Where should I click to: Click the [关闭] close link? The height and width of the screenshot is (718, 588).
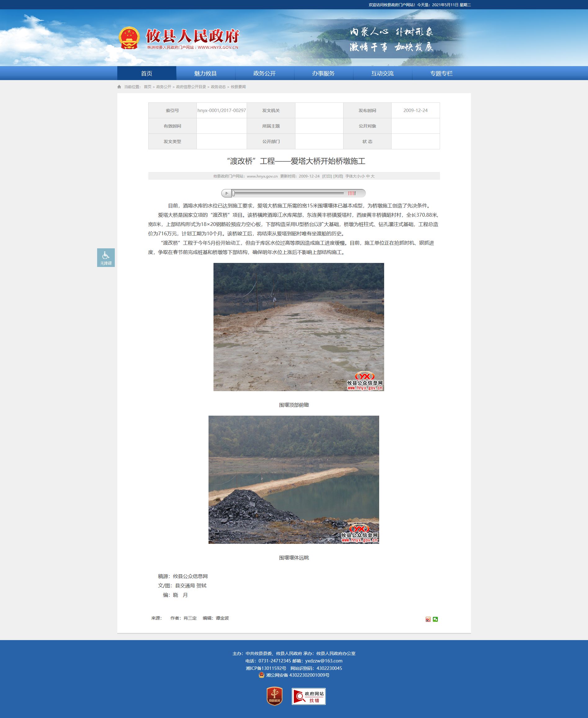click(x=338, y=176)
